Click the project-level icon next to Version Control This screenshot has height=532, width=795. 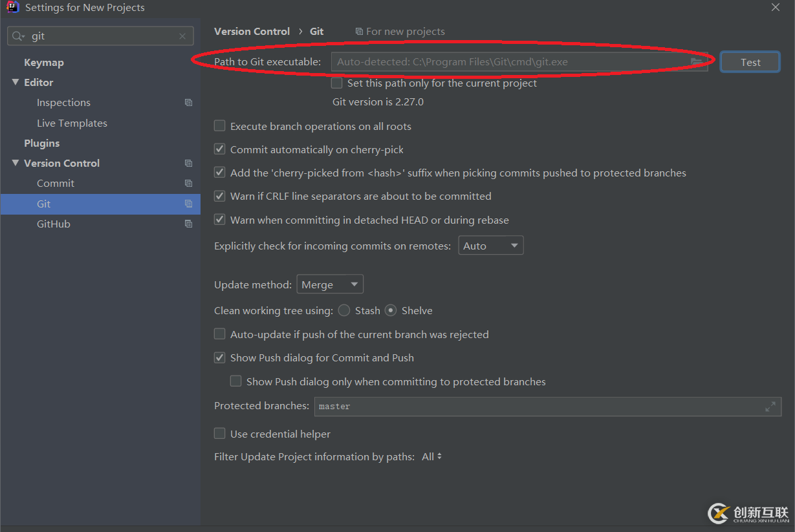point(188,164)
